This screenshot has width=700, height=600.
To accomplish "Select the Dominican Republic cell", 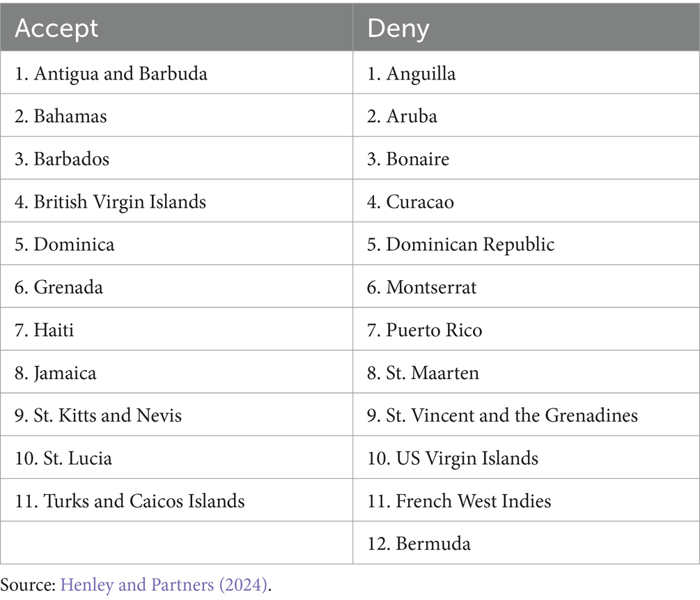I will point(526,244).
